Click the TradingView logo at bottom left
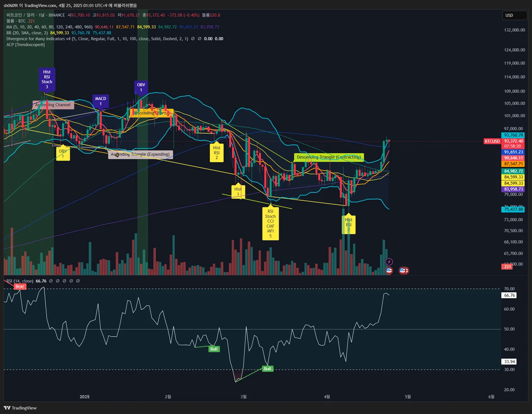 tap(20, 408)
